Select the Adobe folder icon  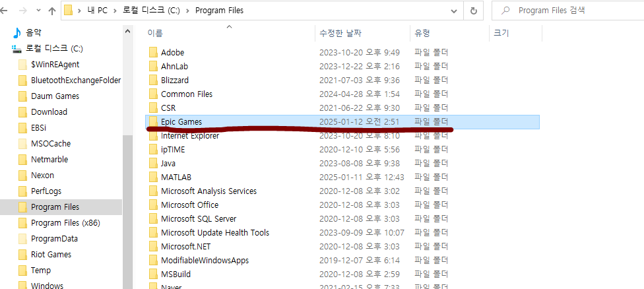pos(153,52)
